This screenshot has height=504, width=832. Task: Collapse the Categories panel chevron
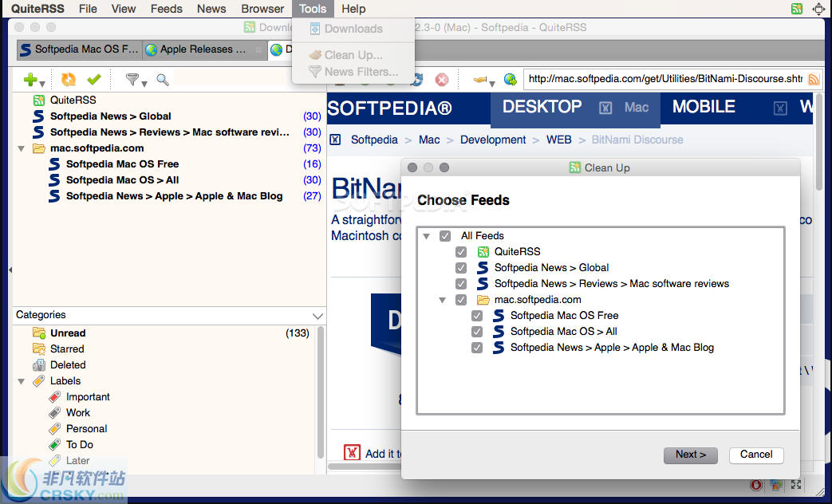click(x=317, y=316)
